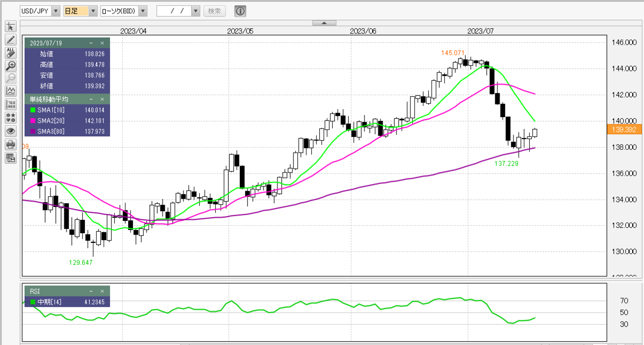Click the orange current price label 139.392

[x=624, y=130]
